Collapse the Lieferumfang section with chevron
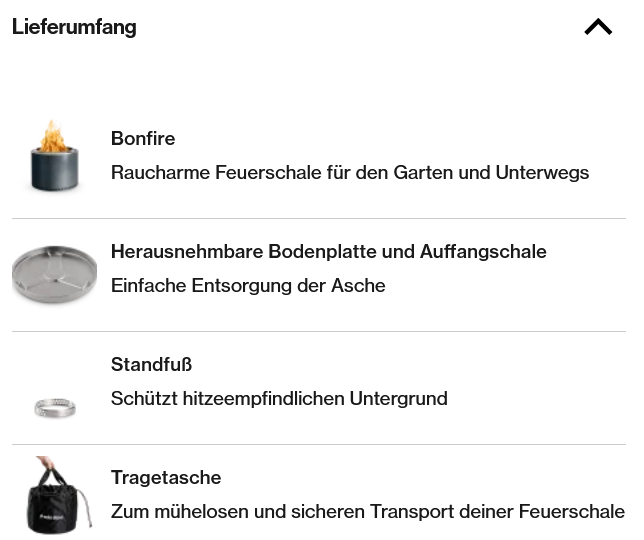 [598, 27]
